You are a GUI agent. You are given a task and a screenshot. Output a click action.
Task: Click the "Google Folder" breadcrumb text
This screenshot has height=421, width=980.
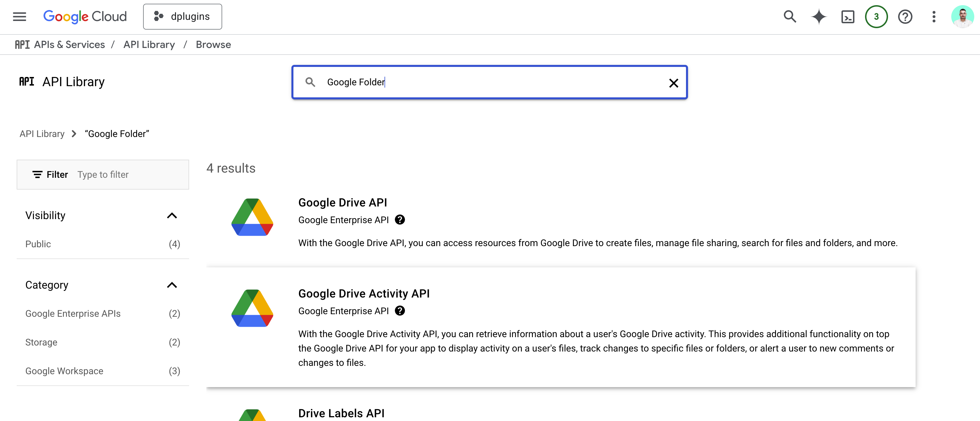pyautogui.click(x=117, y=134)
